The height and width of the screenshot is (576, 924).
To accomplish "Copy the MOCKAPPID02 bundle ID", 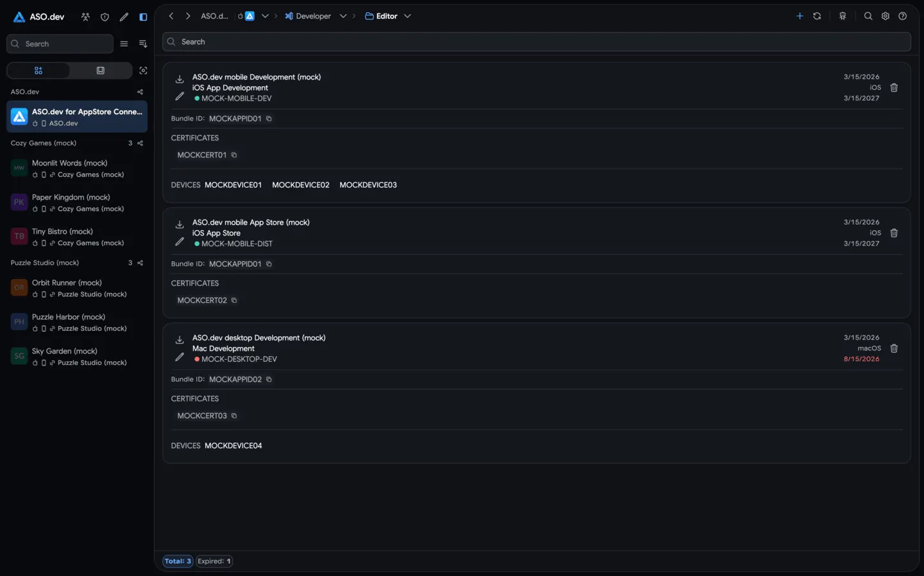I will tap(269, 380).
